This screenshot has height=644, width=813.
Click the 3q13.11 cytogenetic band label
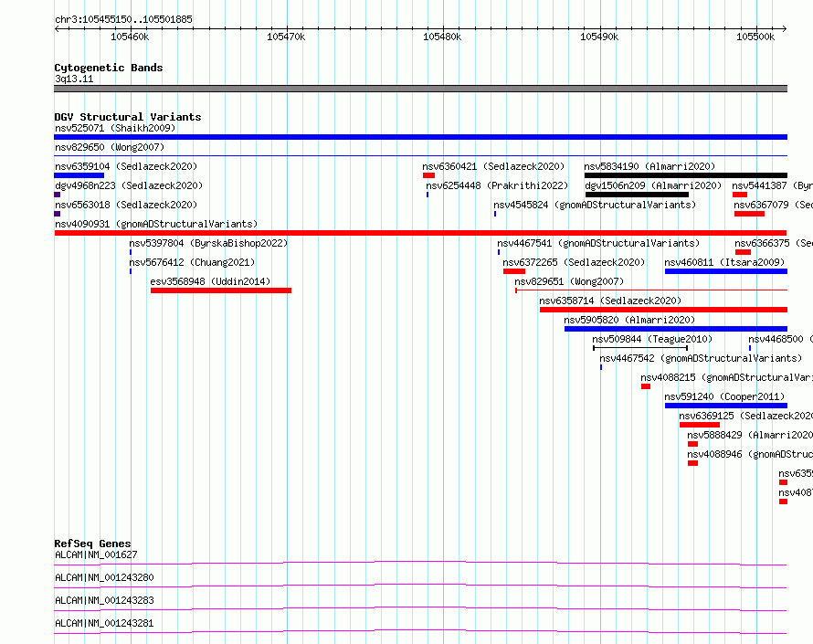click(74, 79)
